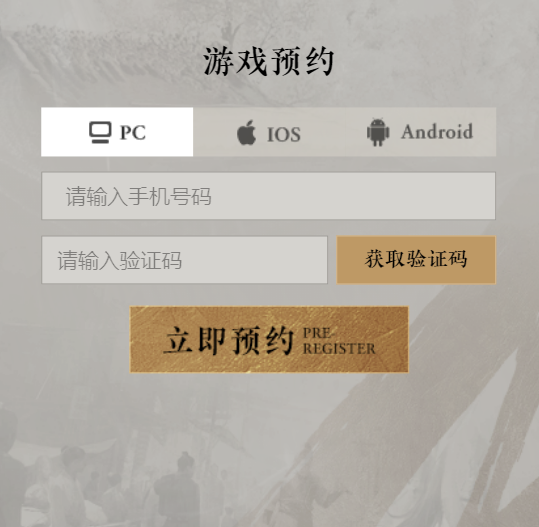Focus the 请输入验证码 verification code field
The width and height of the screenshot is (539, 527).
pos(185,260)
